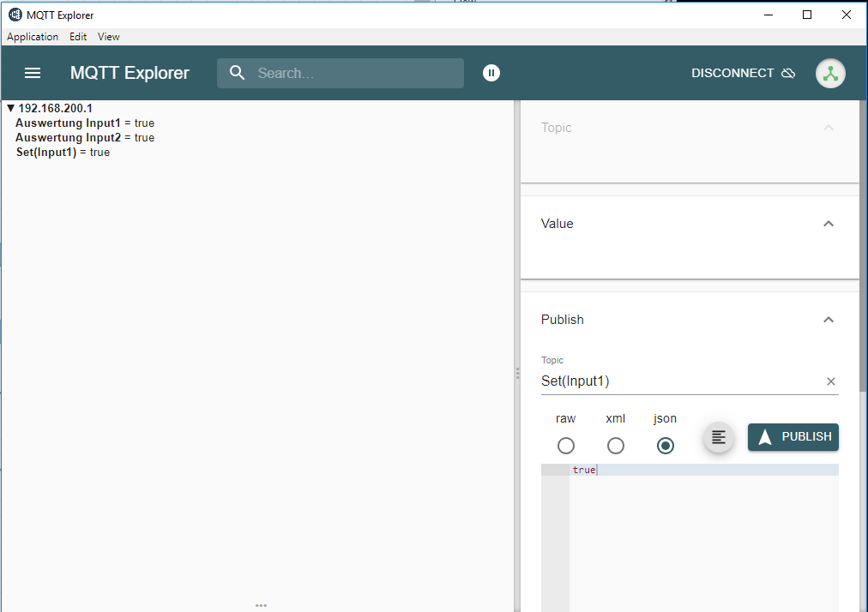Select the xml payload format

tap(615, 446)
